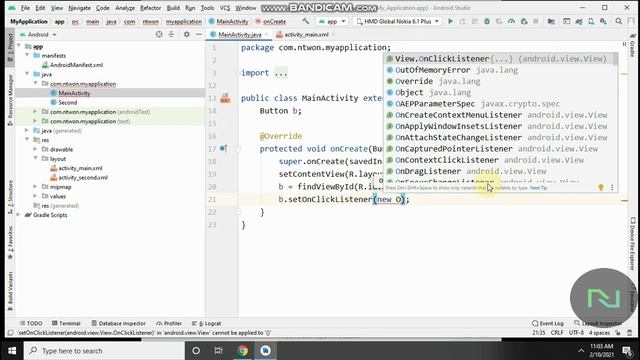Click the lightbulb icon in completion popup
This screenshot has height=360, width=640.
tap(601, 187)
